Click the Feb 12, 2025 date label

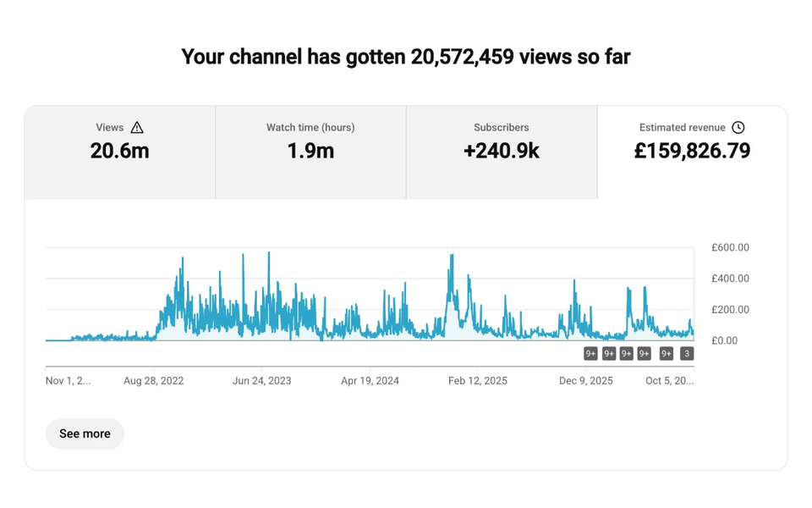coord(478,380)
